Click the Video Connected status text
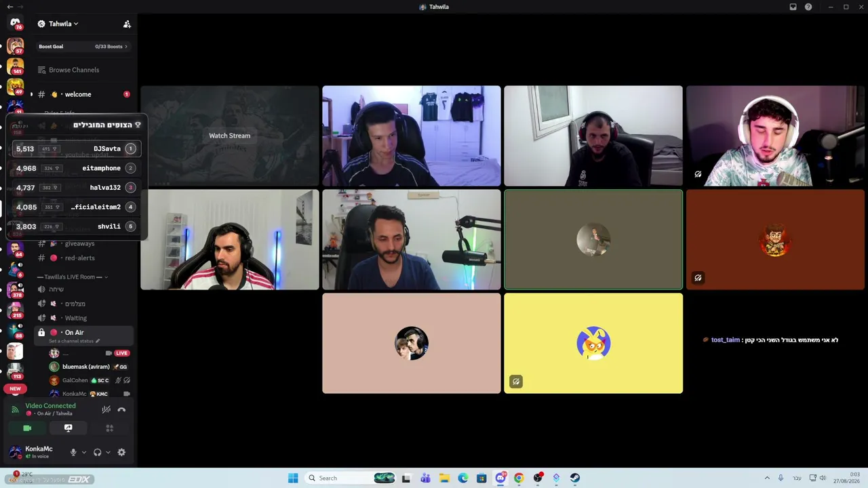 pos(51,406)
